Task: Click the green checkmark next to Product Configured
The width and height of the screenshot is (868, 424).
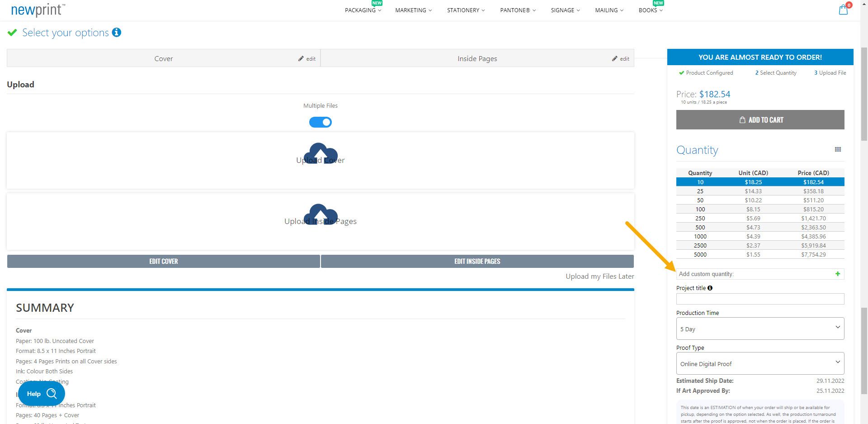Action: tap(681, 72)
